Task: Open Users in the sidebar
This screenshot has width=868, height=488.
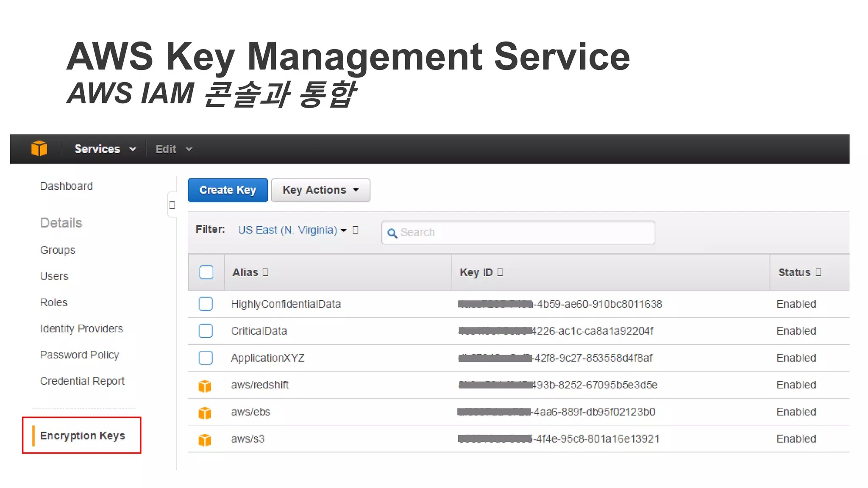Action: point(54,277)
